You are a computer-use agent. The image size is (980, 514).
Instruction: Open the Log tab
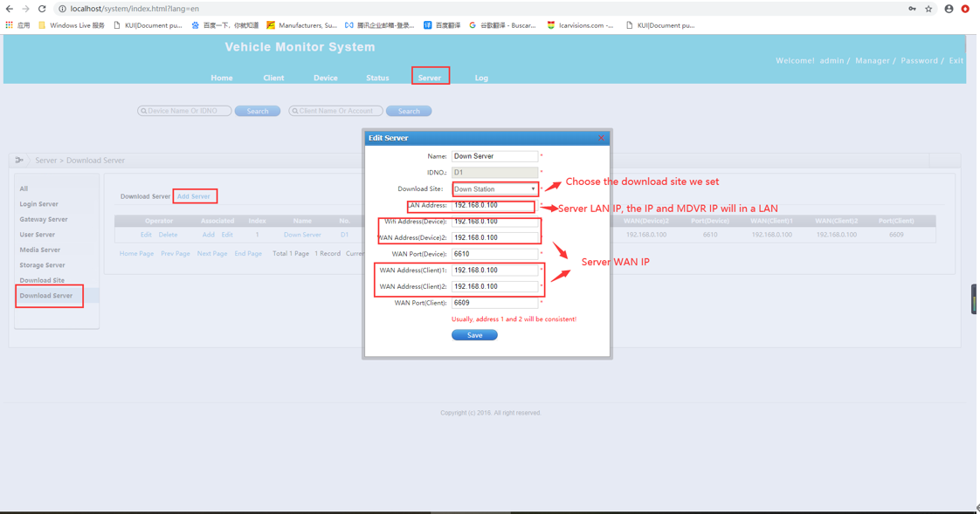[481, 78]
